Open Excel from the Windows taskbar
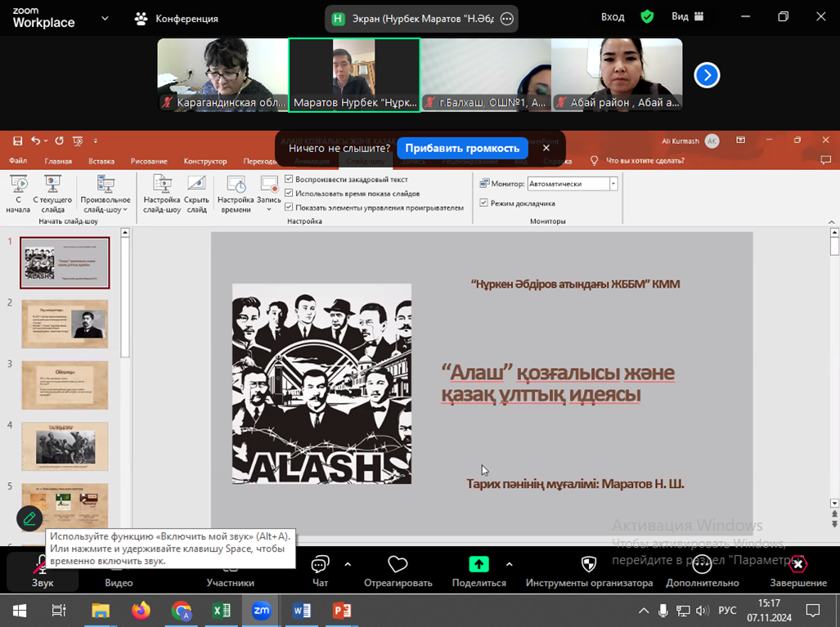Image resolution: width=840 pixels, height=627 pixels. tap(221, 611)
